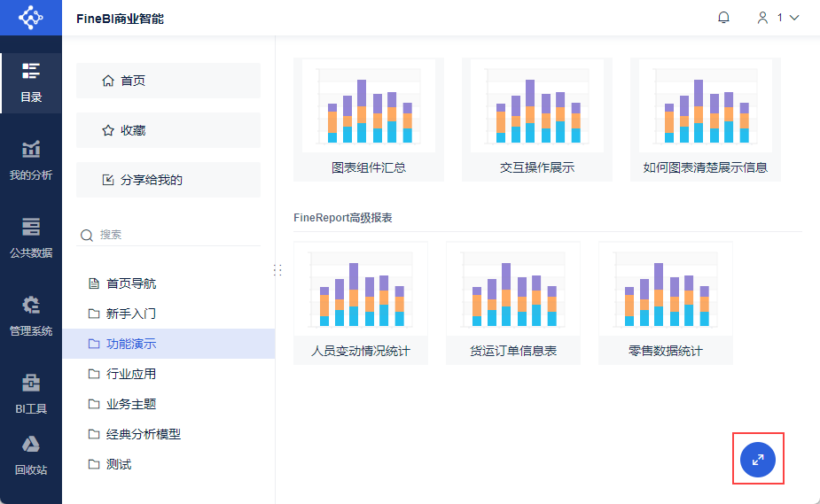
Task: Click the FineBI logo icon
Action: coord(31,18)
